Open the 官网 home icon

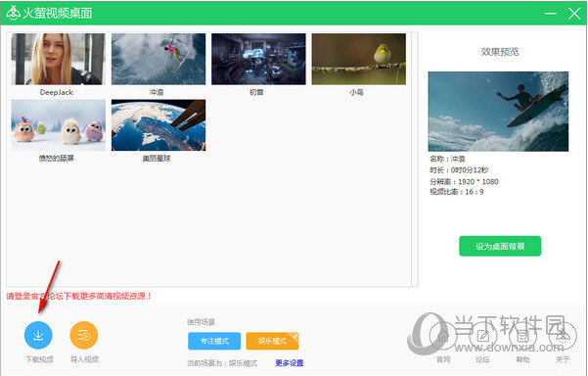(x=443, y=335)
